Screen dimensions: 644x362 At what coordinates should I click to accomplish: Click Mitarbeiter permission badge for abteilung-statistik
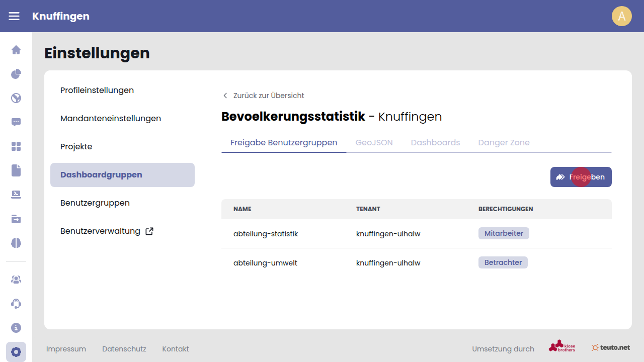point(504,233)
